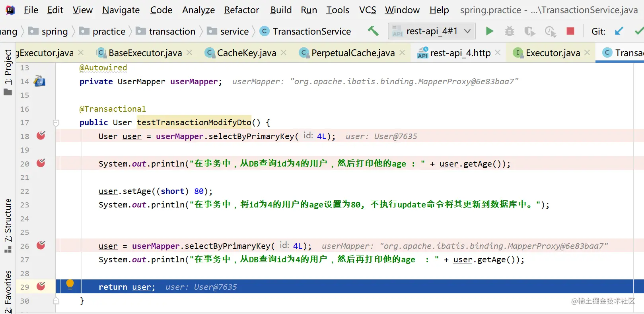Screen dimensions: 644x314
Task: Stop the running process with the red square
Action: pos(570,31)
